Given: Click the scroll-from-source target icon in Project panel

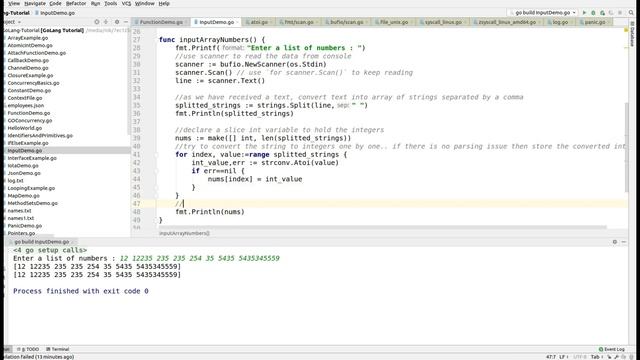Looking at the screenshot, I should (97, 22).
